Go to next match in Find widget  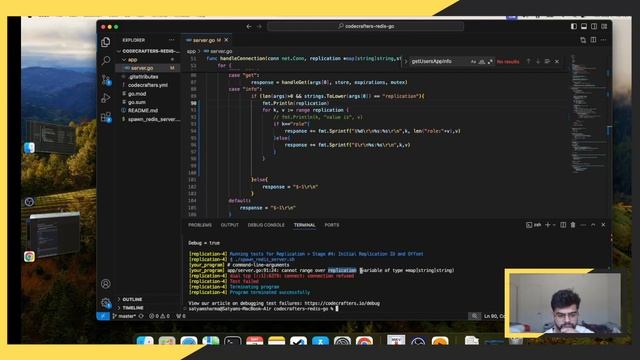538,61
